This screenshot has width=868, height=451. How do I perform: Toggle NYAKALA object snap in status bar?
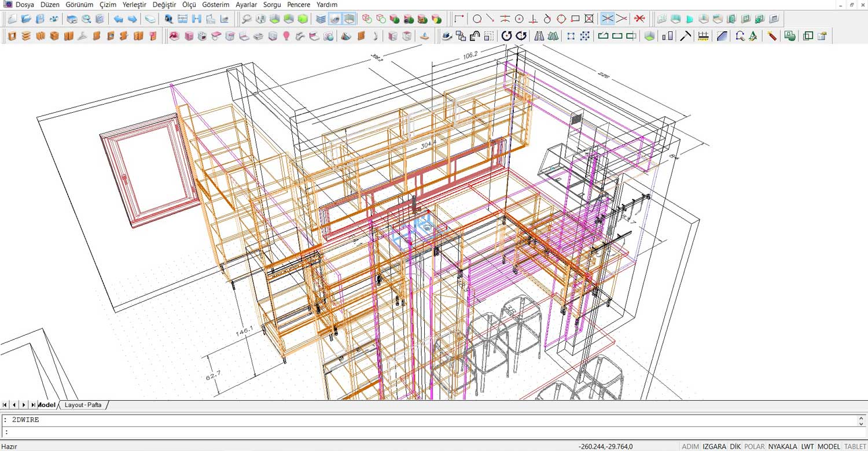[x=782, y=446]
